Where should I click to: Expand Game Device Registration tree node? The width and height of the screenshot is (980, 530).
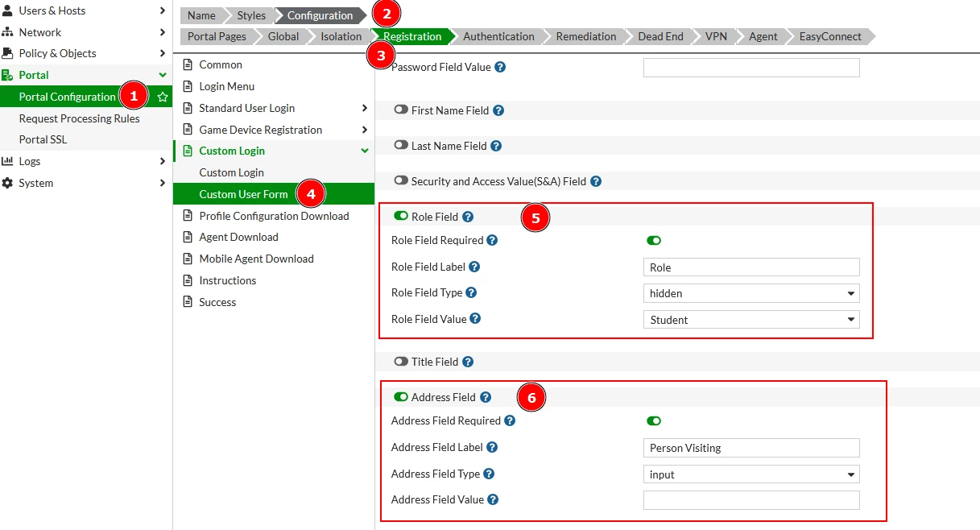tap(365, 130)
